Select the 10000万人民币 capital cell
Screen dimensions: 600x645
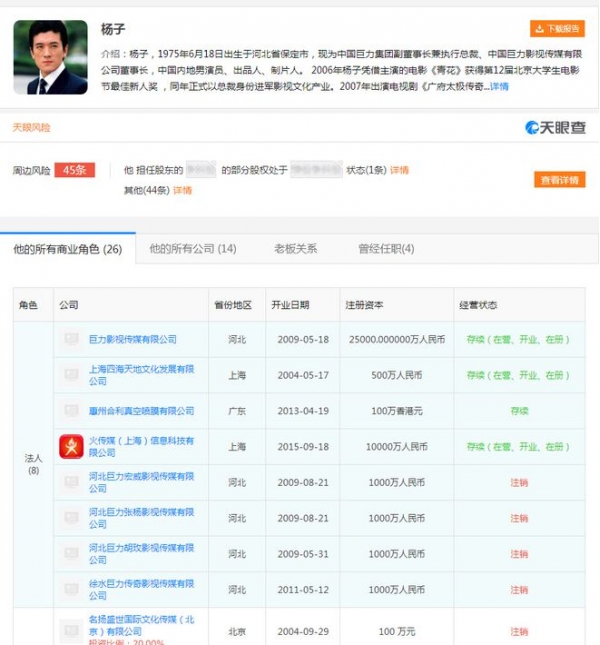(x=397, y=447)
